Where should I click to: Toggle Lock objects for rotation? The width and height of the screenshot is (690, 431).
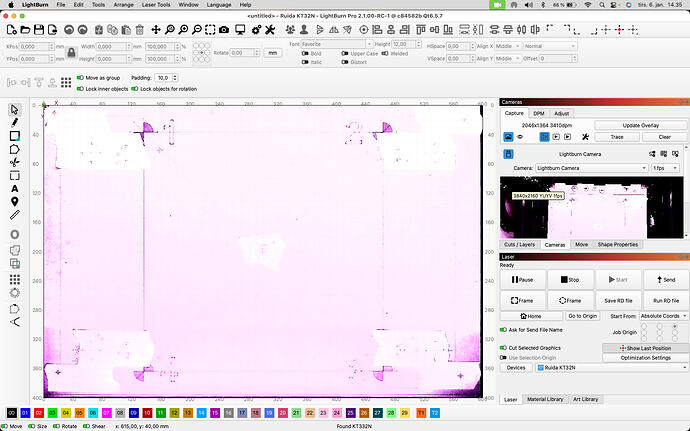[x=135, y=89]
